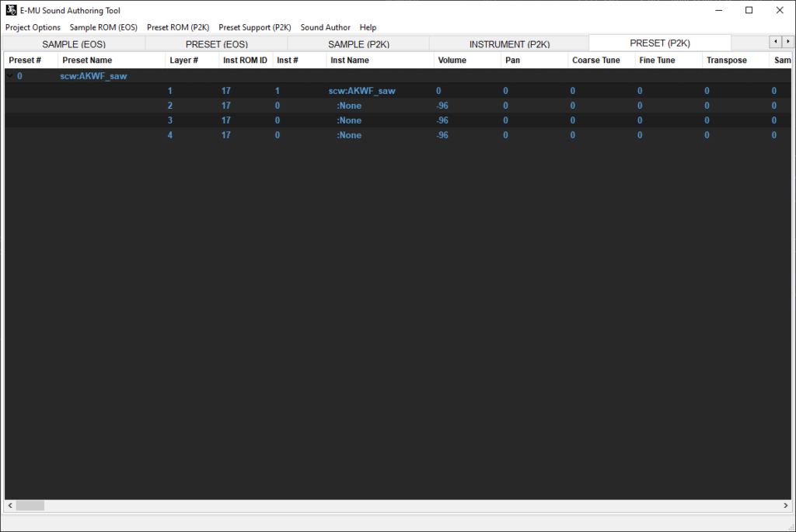Screen dimensions: 796x532
Task: Switch to the PRESET (EOS) tab
Action: (x=217, y=44)
